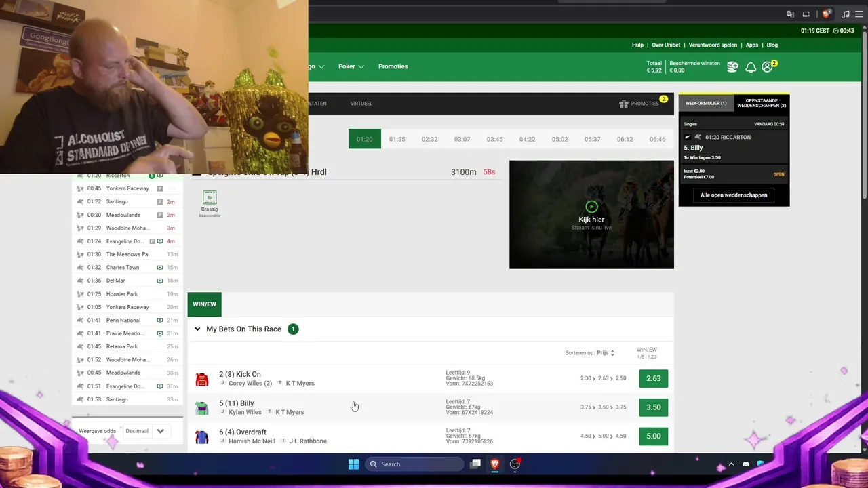This screenshot has width=868, height=488.
Task: Select the 03:45 race time
Action: pyautogui.click(x=494, y=139)
